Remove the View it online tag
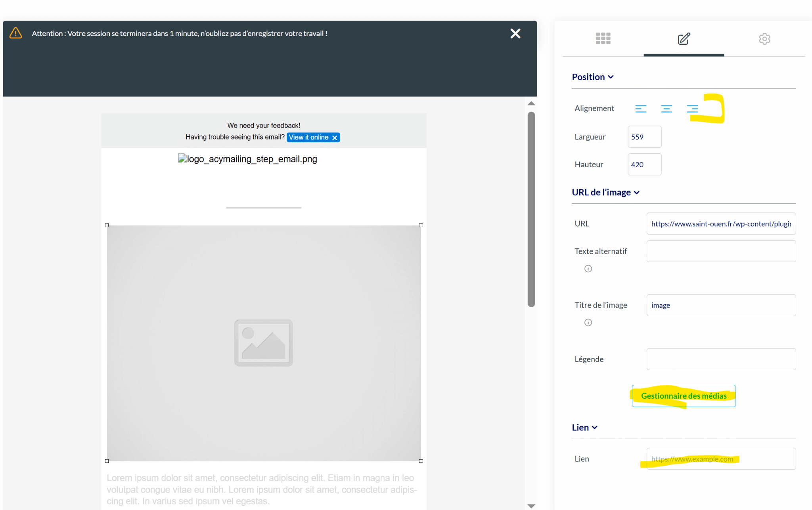Image resolution: width=812 pixels, height=510 pixels. (335, 138)
